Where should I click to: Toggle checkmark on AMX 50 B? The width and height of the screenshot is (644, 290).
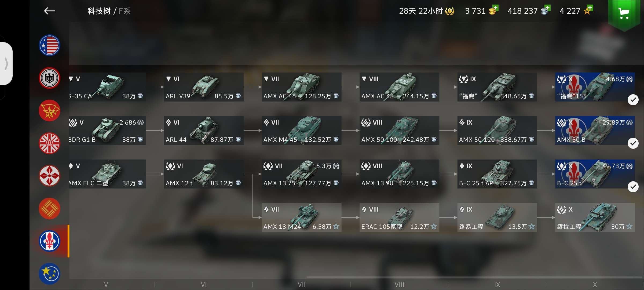coord(633,143)
